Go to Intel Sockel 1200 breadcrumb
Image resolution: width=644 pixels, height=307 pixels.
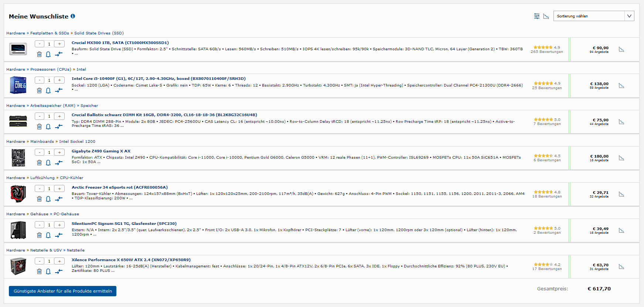[77, 141]
